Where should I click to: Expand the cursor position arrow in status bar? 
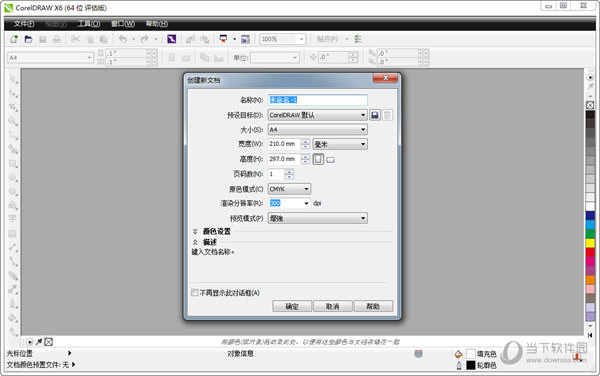(x=70, y=353)
